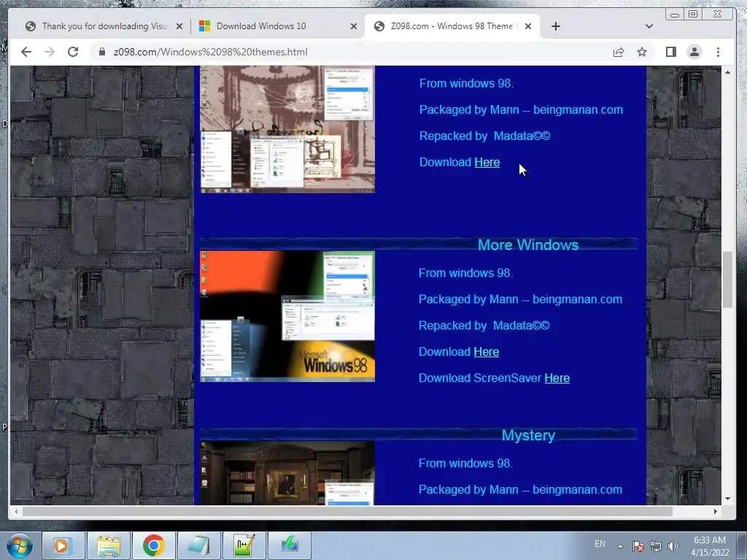Screen dimensions: 747x560
Task: Close the Thank you for downloading tab
Action: [179, 26]
